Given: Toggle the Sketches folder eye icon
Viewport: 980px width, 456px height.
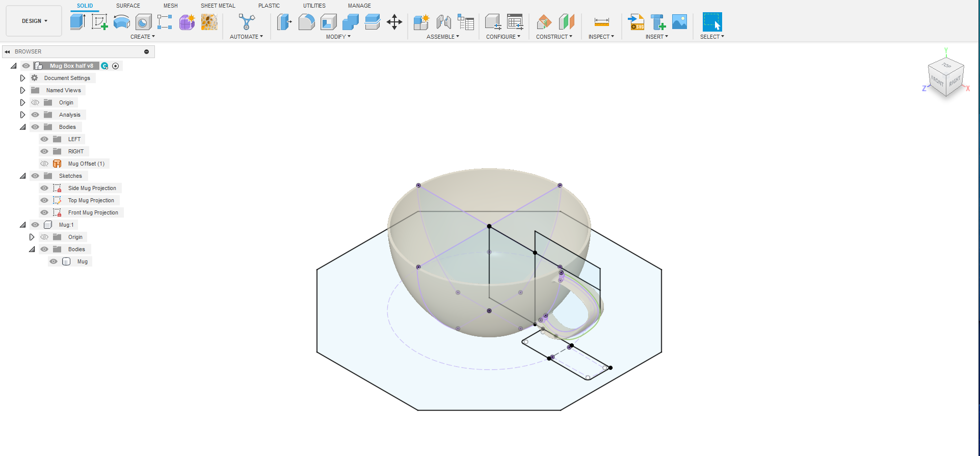Looking at the screenshot, I should (x=35, y=176).
